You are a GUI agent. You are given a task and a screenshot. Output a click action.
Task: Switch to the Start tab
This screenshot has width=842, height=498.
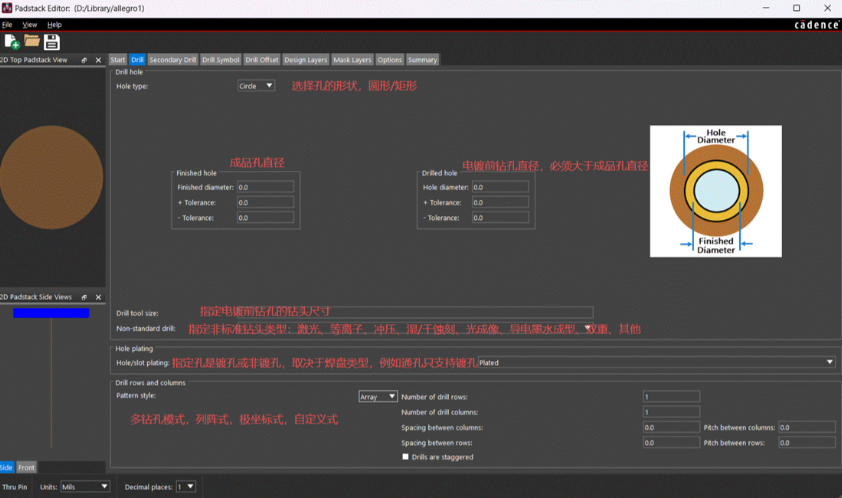[x=118, y=60]
